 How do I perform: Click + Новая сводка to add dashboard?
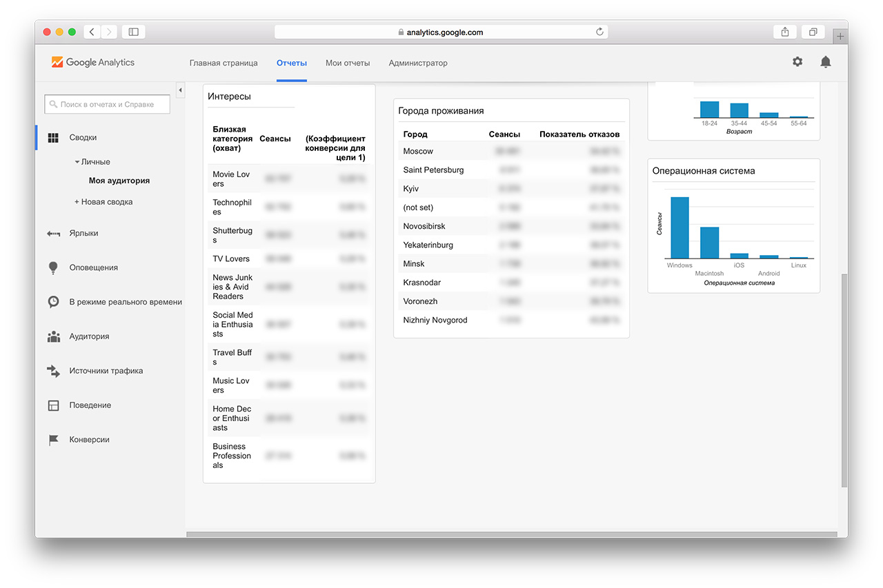[103, 202]
